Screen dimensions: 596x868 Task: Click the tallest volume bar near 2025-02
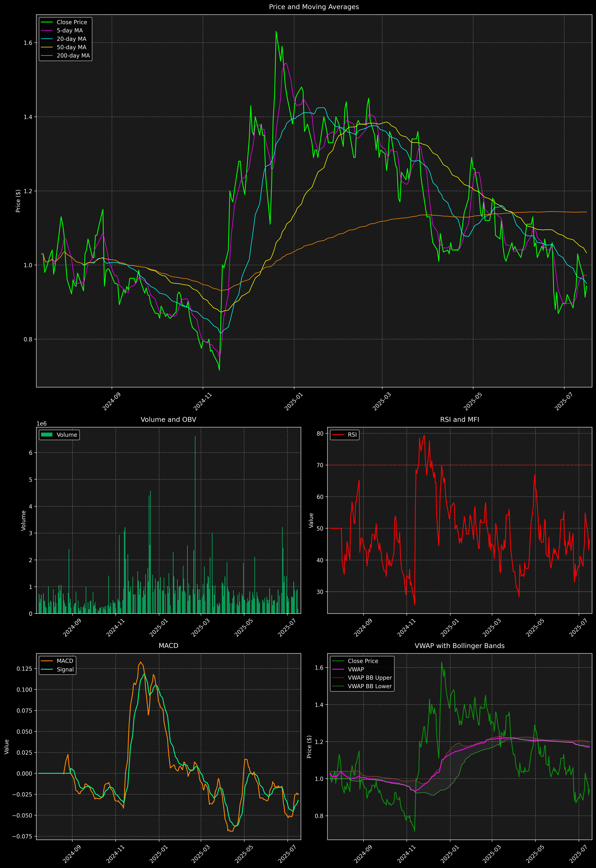pyautogui.click(x=195, y=525)
